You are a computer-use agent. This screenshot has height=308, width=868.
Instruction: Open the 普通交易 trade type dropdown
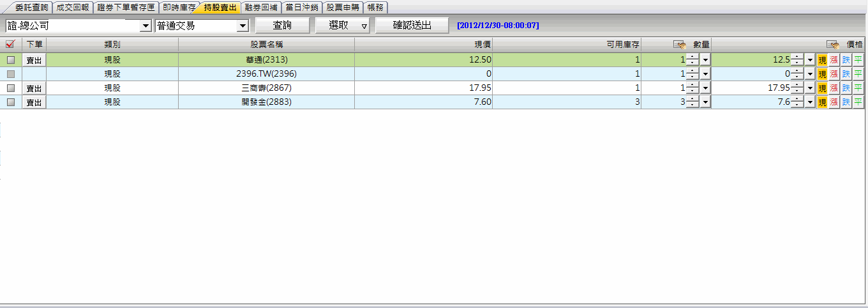tap(242, 26)
